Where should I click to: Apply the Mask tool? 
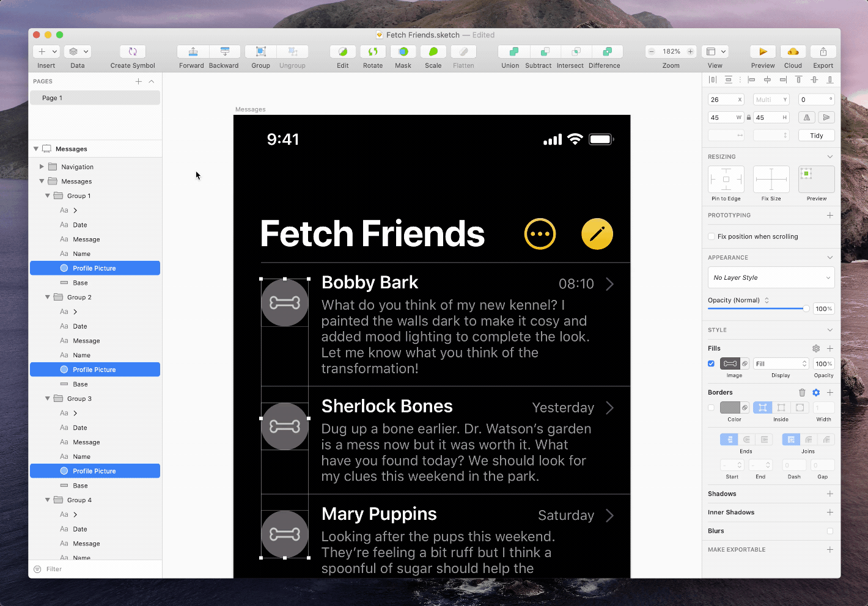click(x=403, y=52)
